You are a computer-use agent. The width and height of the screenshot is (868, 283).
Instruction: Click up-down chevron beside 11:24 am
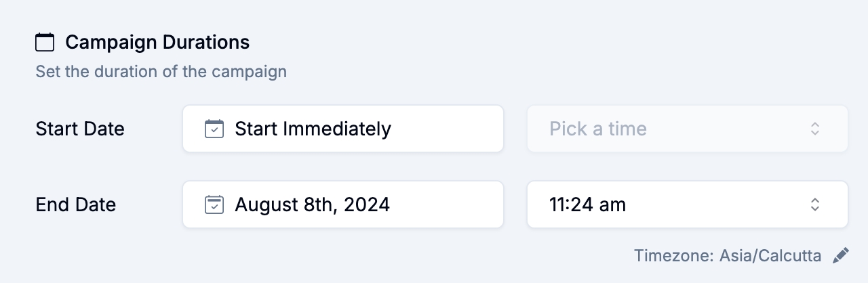[815, 204]
